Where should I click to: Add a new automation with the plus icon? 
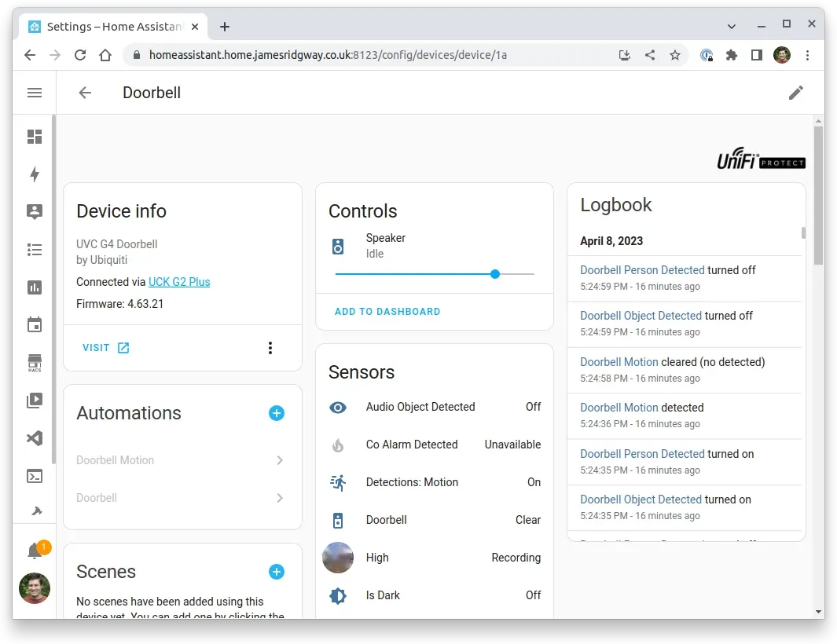point(276,412)
